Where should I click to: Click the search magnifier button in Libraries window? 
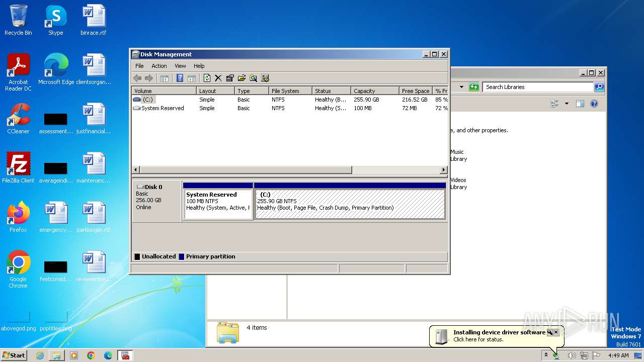tap(599, 87)
